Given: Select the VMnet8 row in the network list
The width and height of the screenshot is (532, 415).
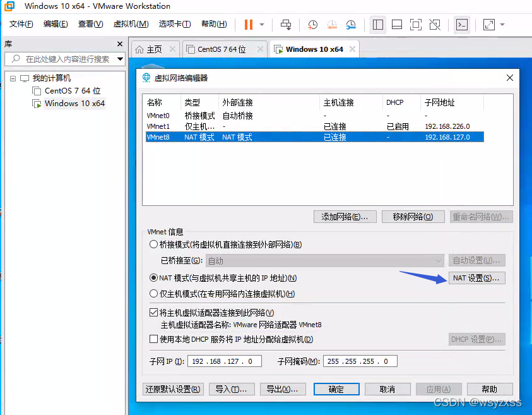Looking at the screenshot, I should 314,137.
